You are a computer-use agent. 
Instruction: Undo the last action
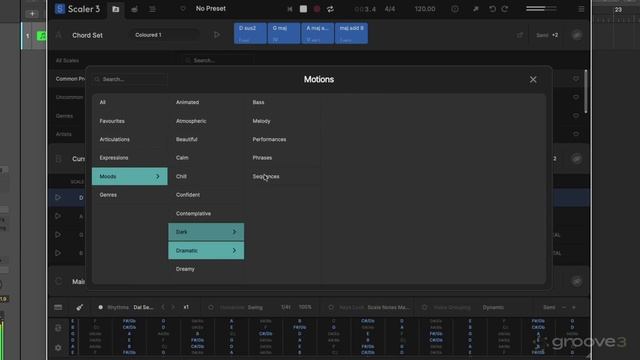coord(492,9)
